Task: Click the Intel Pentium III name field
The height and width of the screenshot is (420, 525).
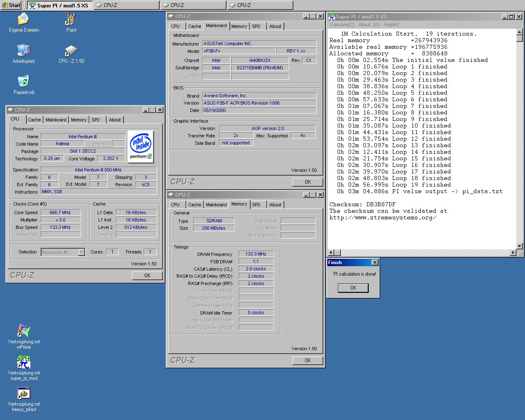Action: click(x=82, y=137)
